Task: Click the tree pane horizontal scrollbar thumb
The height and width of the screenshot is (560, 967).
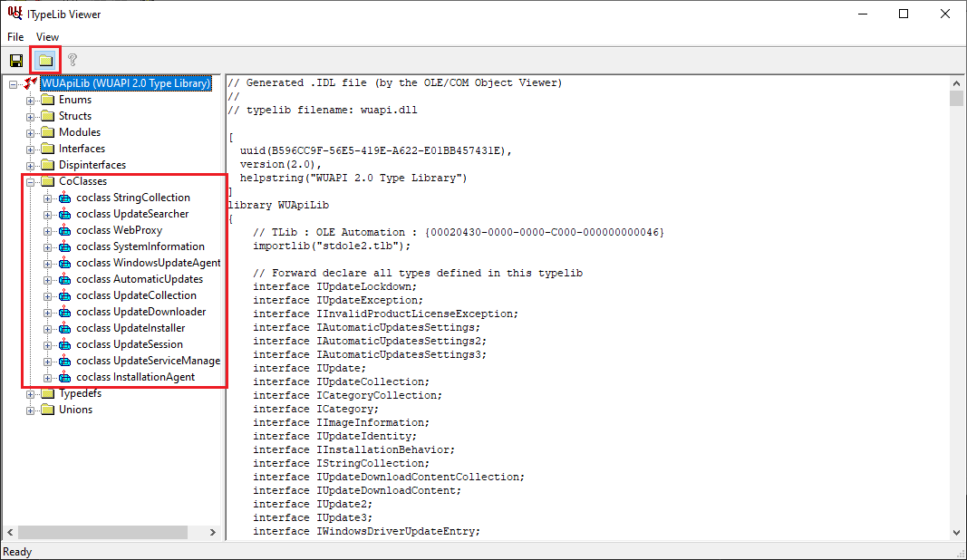Action: click(x=103, y=532)
